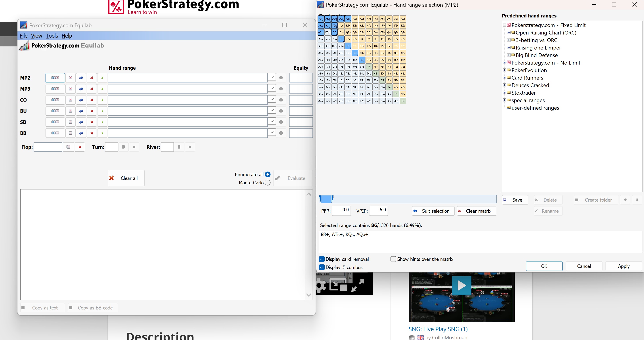The image size is (644, 340).
Task: Play the SNG Live Play video thumbnail
Action: coord(461,285)
